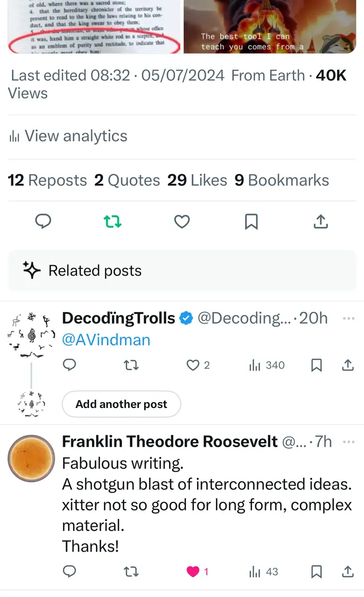364x597 pixels.
Task: Unlike Franklin Theodore Roosevelt's reply
Action: 193,572
